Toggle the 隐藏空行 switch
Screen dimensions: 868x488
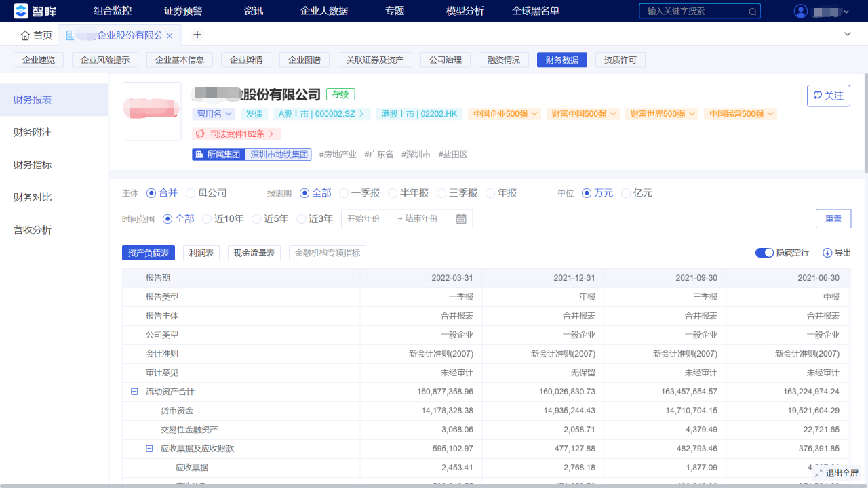point(764,253)
